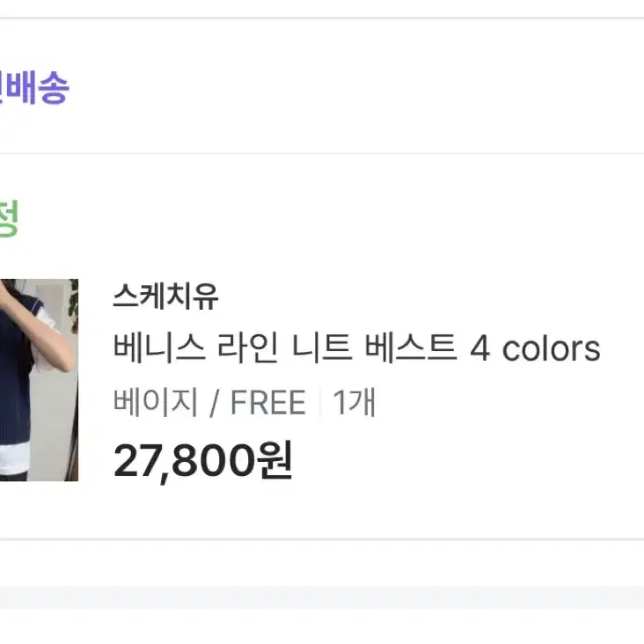Click the FREE size label
The image size is (644, 644).
click(x=268, y=403)
